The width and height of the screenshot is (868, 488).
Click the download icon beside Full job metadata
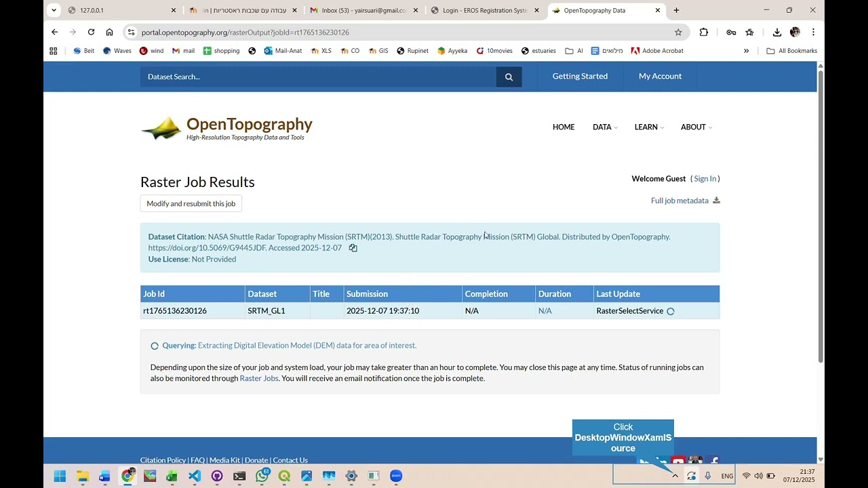point(716,201)
